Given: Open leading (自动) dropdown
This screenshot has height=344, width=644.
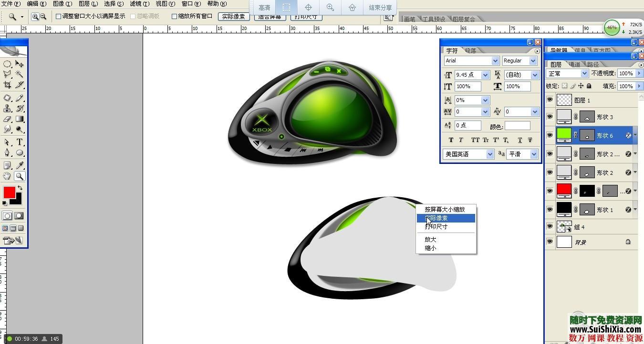Looking at the screenshot, I should (x=535, y=75).
